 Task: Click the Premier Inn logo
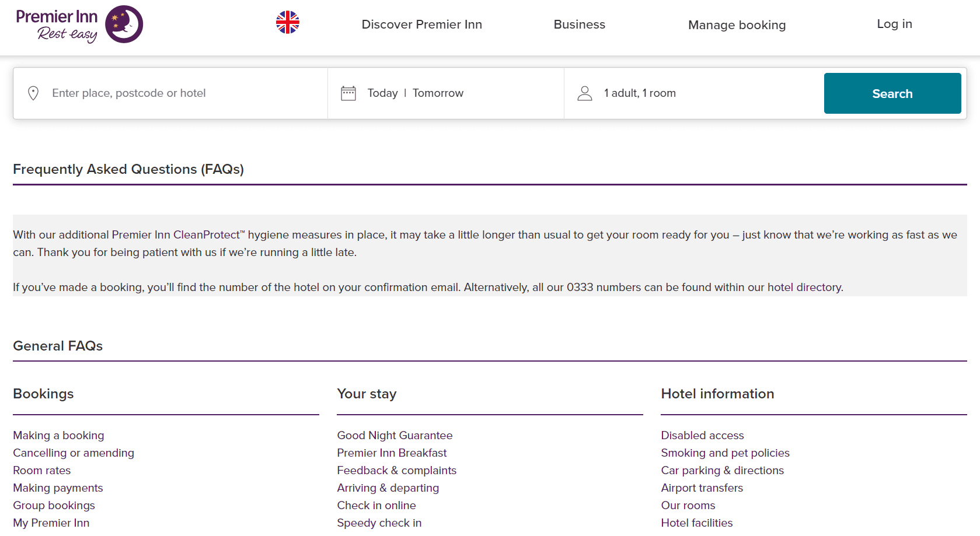[x=79, y=24]
